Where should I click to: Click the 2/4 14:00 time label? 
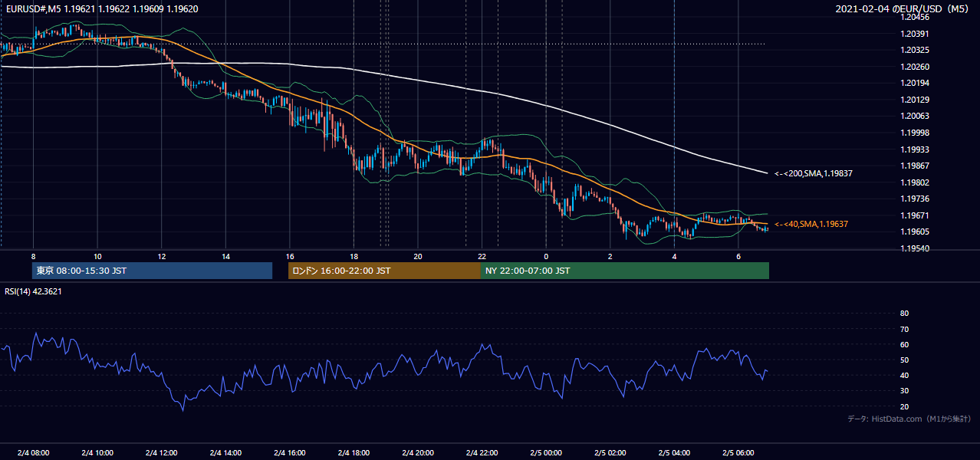[x=226, y=452]
